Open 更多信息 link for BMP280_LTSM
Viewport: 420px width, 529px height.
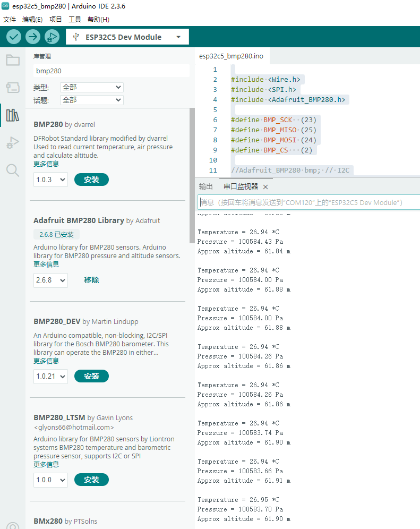pyautogui.click(x=46, y=464)
